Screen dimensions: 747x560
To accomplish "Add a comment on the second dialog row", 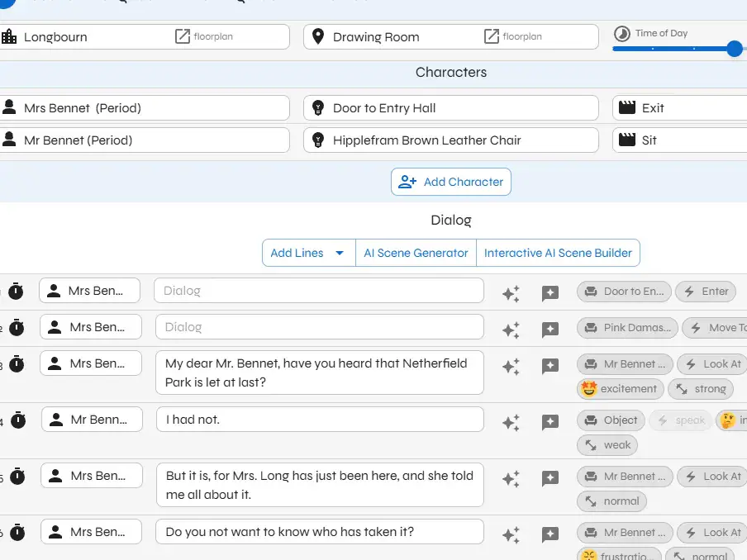I will [550, 329].
